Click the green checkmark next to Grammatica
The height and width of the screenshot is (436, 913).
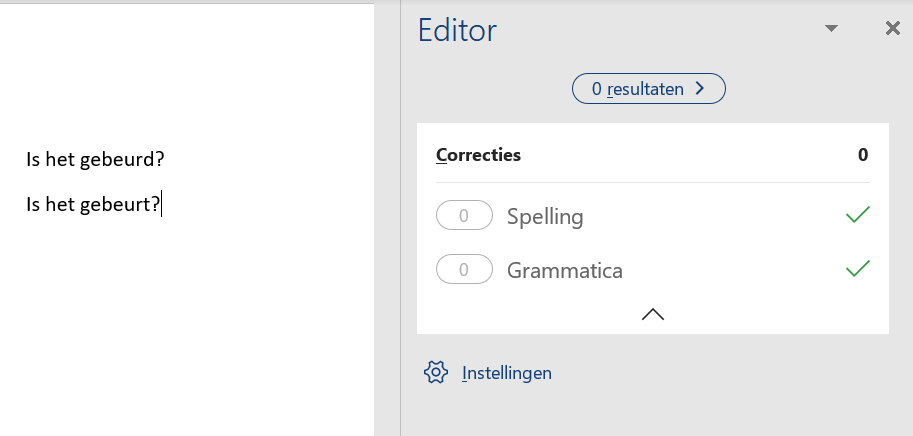pos(857,269)
